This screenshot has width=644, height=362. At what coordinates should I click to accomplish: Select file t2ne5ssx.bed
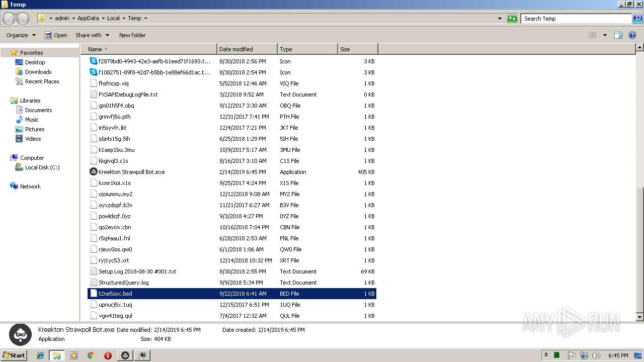click(x=232, y=294)
